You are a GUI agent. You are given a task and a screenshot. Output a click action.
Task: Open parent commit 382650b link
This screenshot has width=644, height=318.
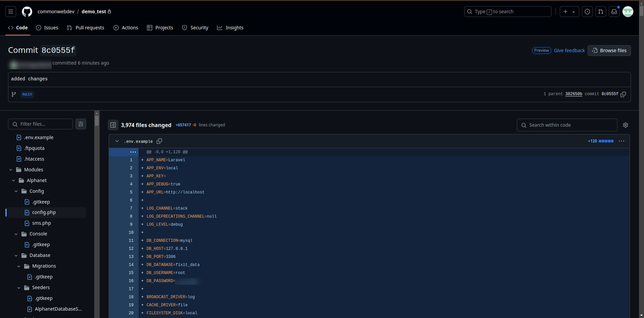point(574,94)
